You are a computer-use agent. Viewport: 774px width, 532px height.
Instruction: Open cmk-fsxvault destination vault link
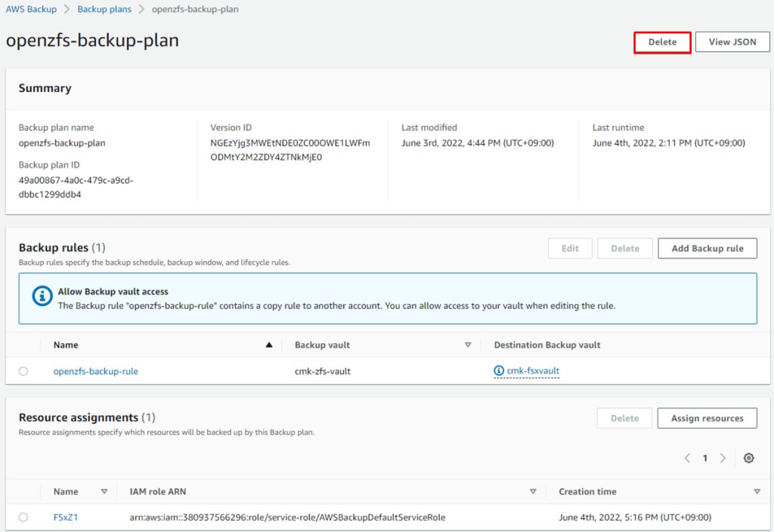click(533, 370)
